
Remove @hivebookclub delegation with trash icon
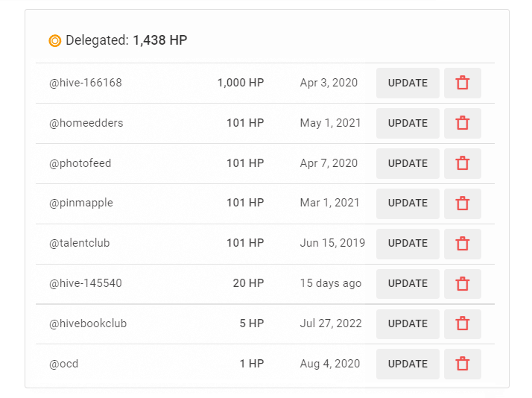point(462,323)
